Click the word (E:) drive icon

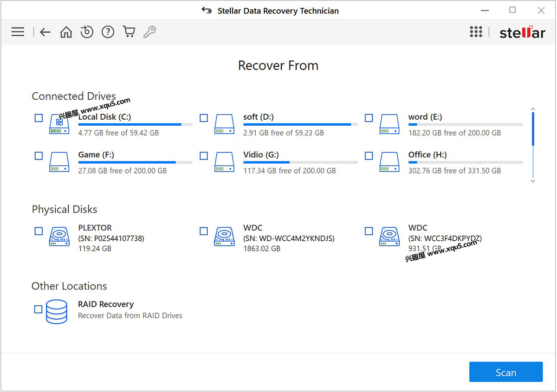(x=389, y=124)
